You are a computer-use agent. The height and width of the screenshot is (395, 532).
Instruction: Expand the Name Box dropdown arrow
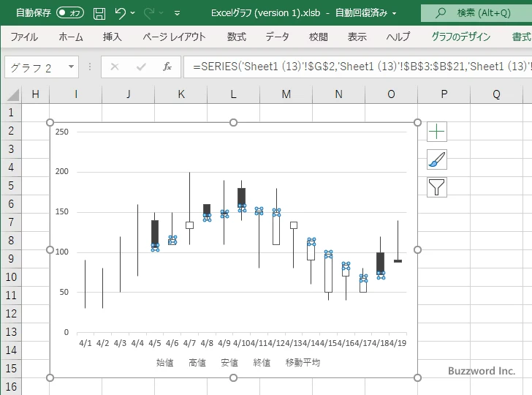pyautogui.click(x=72, y=67)
